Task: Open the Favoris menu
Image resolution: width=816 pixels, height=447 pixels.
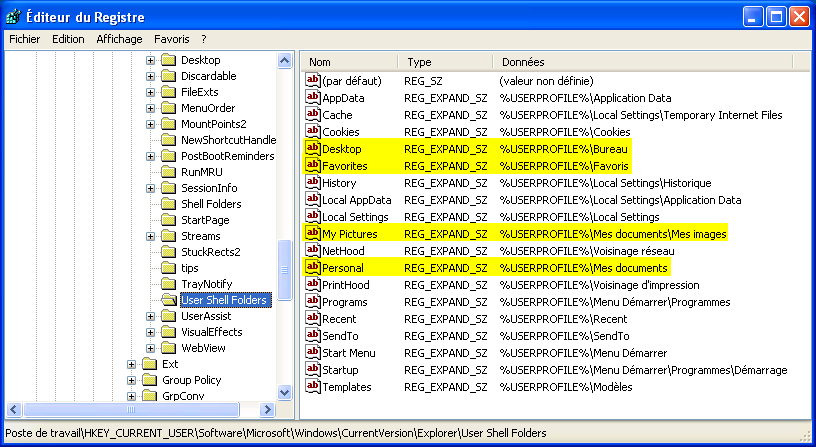Action: pyautogui.click(x=172, y=39)
